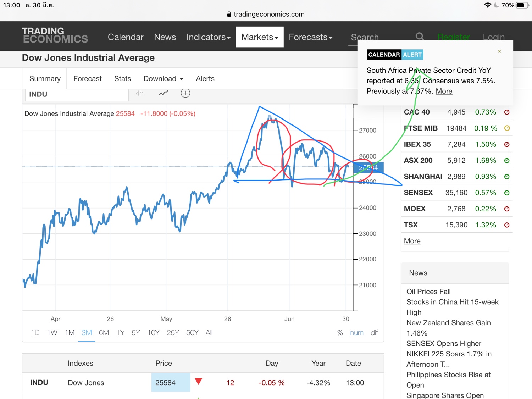Add a comparison with the plus icon

[x=185, y=93]
